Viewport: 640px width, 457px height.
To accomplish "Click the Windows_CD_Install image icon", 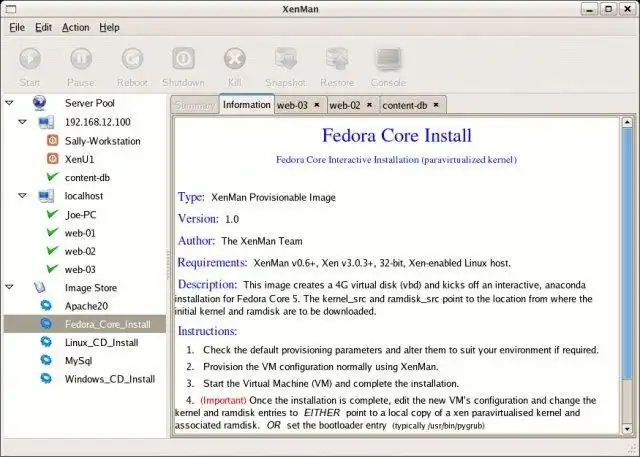I will click(46, 379).
